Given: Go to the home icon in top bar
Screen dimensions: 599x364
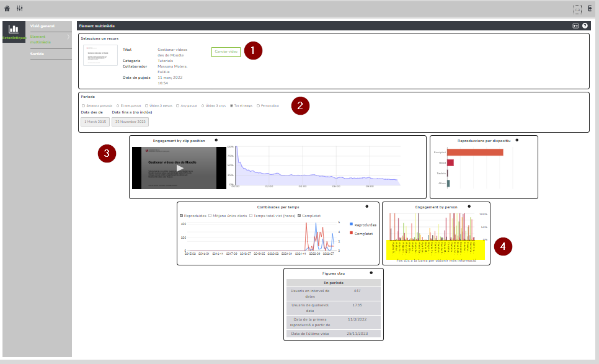Looking at the screenshot, I should (7, 9).
